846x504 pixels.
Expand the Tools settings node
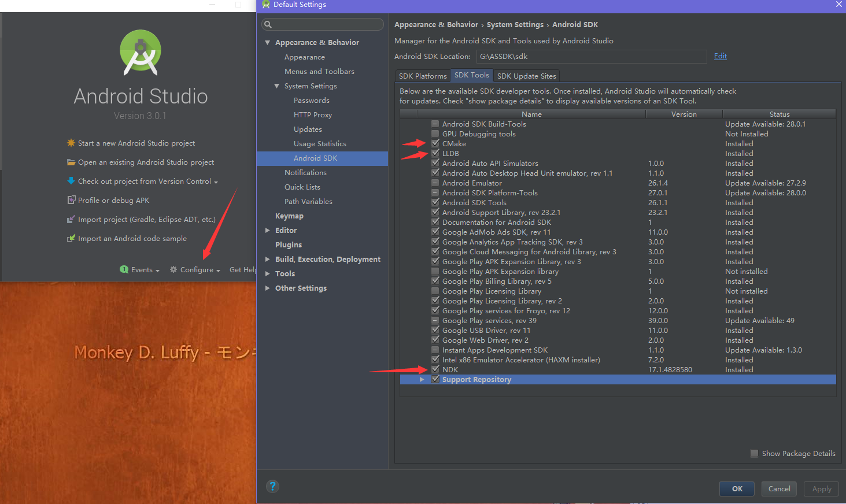pos(267,273)
